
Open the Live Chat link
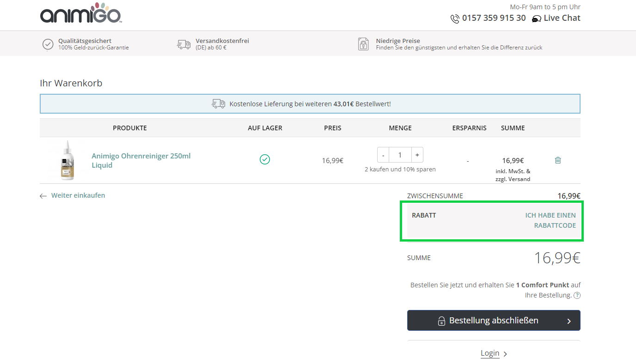coord(562,18)
